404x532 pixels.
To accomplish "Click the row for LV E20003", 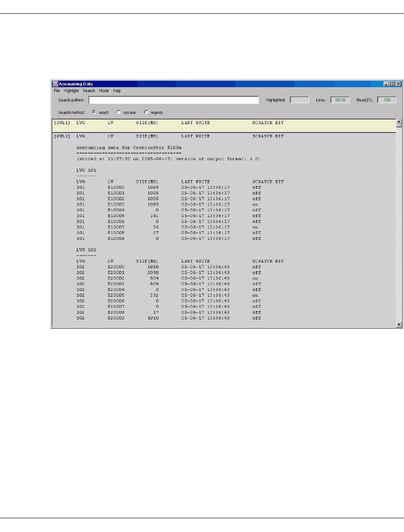I will coord(169,284).
